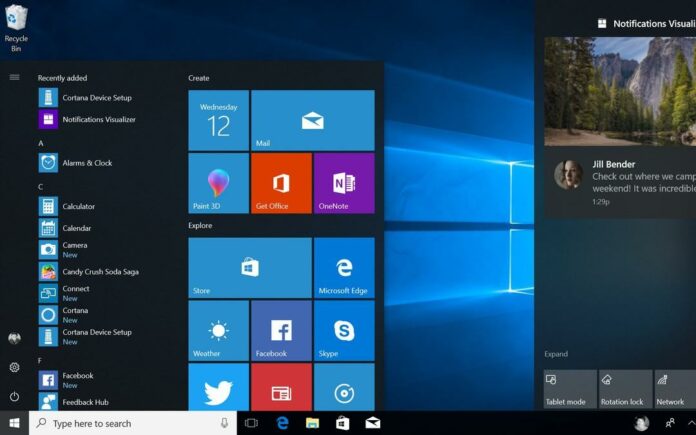The image size is (696, 435).
Task: Open Facebook in the app list
Action: (x=66, y=380)
